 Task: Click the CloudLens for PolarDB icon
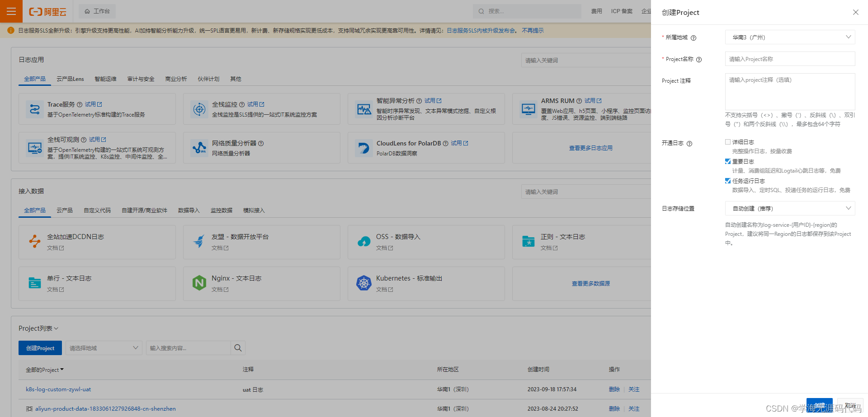tap(364, 148)
